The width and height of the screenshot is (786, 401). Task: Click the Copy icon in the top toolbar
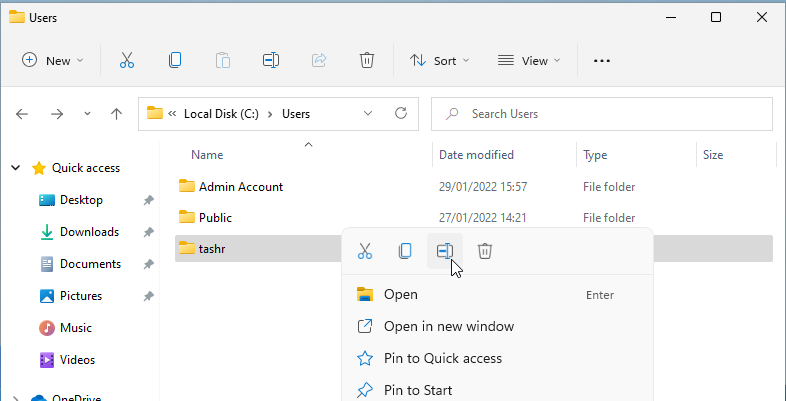[x=175, y=60]
